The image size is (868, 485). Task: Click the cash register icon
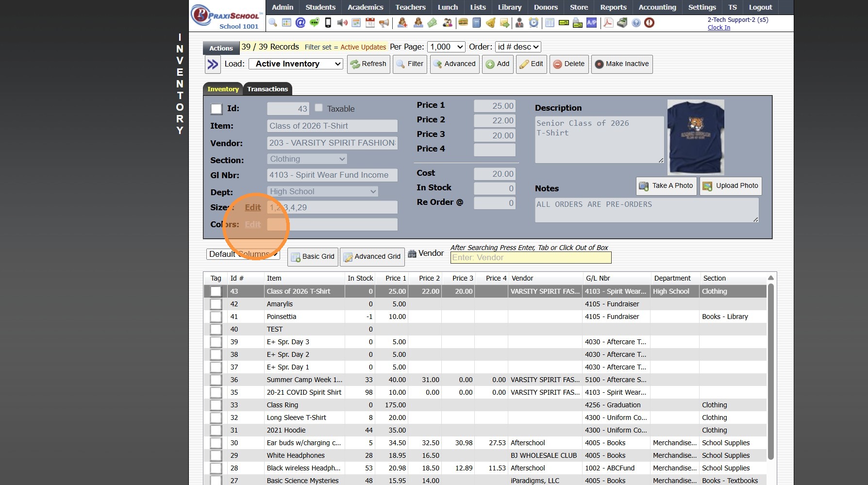click(x=622, y=22)
